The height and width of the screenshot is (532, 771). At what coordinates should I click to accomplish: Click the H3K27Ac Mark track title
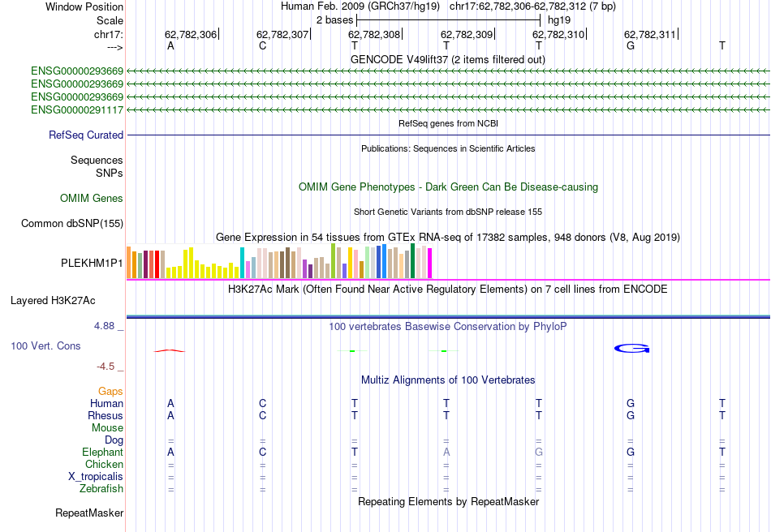pyautogui.click(x=448, y=289)
